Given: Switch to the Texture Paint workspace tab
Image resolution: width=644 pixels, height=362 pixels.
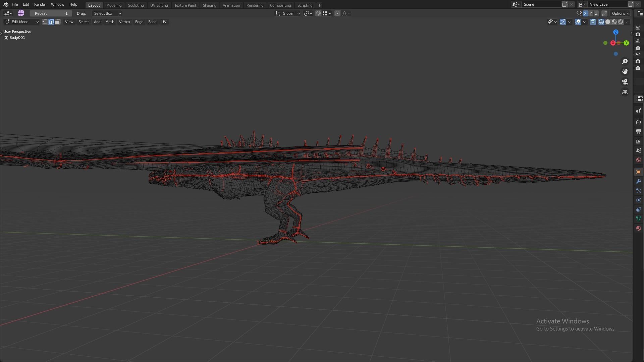Looking at the screenshot, I should tap(185, 5).
